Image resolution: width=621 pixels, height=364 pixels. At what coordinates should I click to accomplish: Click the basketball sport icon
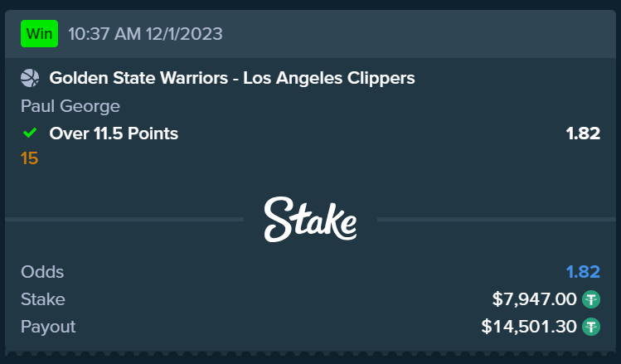[30, 79]
